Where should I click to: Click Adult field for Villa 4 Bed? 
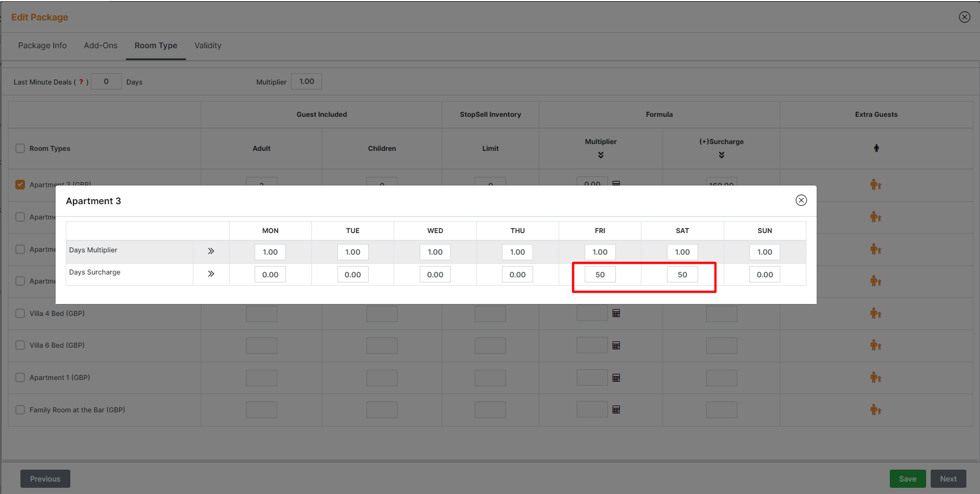261,314
